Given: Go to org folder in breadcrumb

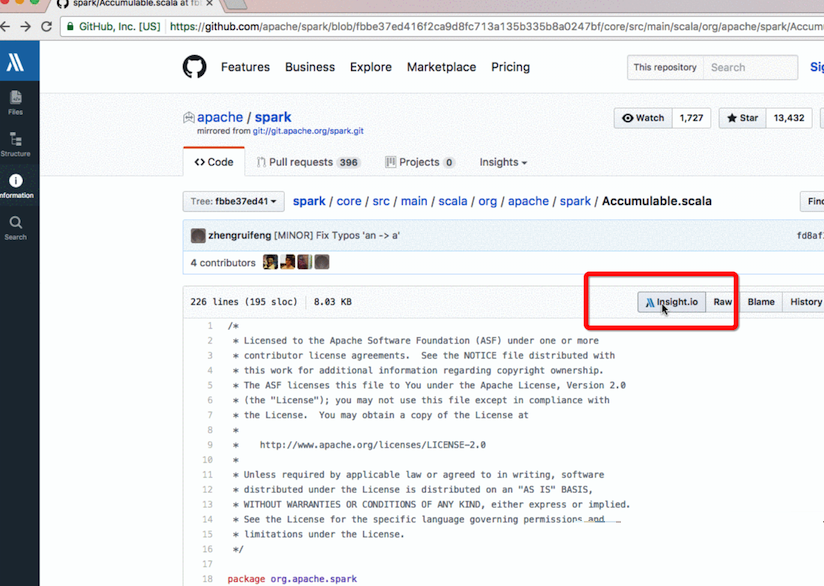Looking at the screenshot, I should point(488,201).
